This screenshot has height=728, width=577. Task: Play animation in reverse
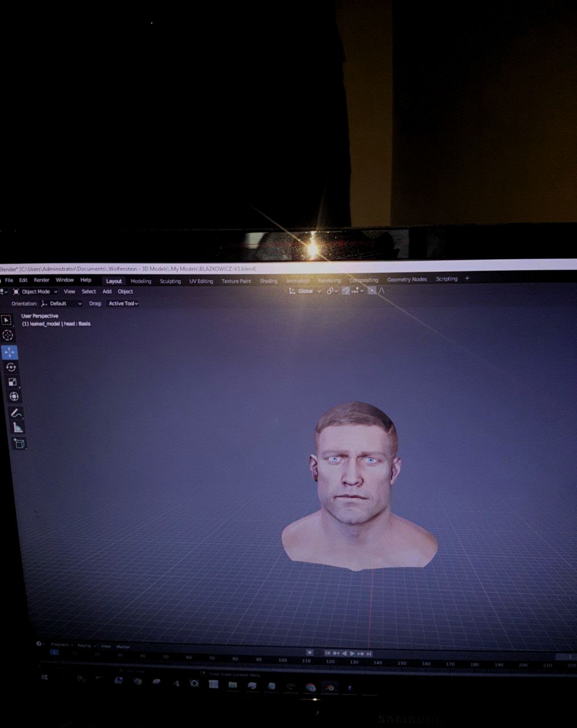(x=344, y=653)
